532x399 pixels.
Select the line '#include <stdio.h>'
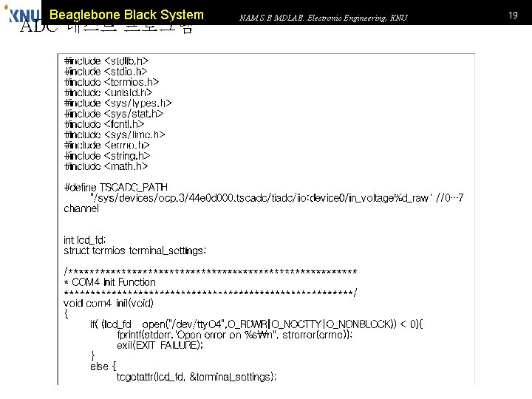pyautogui.click(x=106, y=72)
